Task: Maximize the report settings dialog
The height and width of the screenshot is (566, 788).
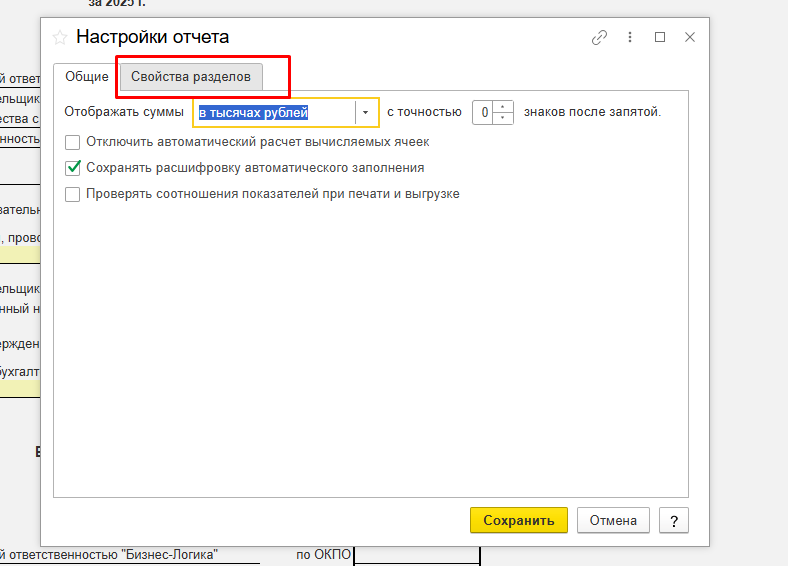Action: point(660,37)
